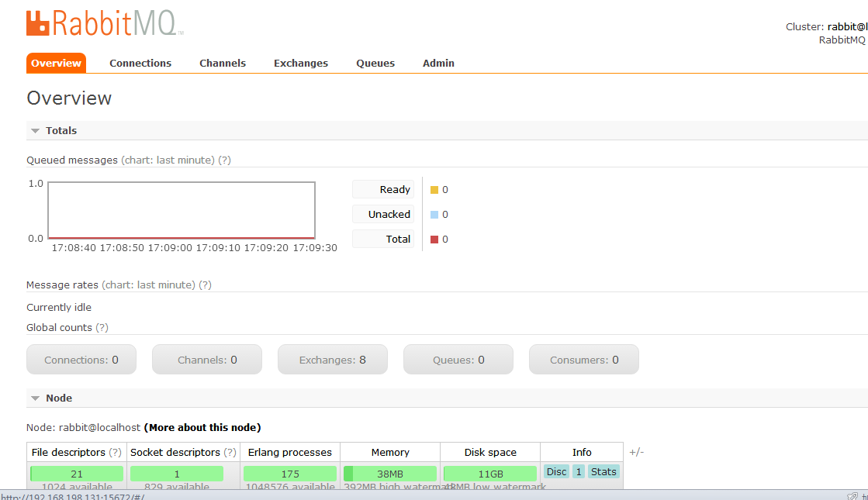The image size is (868, 500).
Task: Click the Currently idle text
Action: (59, 308)
